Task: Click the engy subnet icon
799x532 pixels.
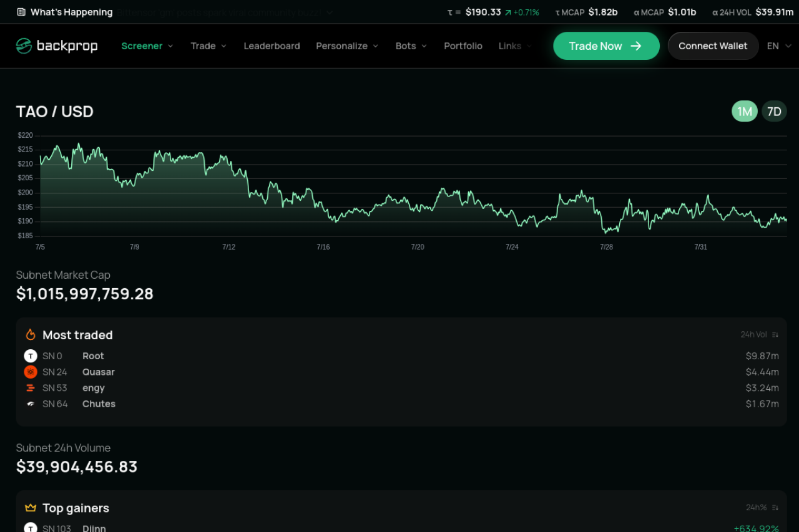Action: click(x=31, y=388)
